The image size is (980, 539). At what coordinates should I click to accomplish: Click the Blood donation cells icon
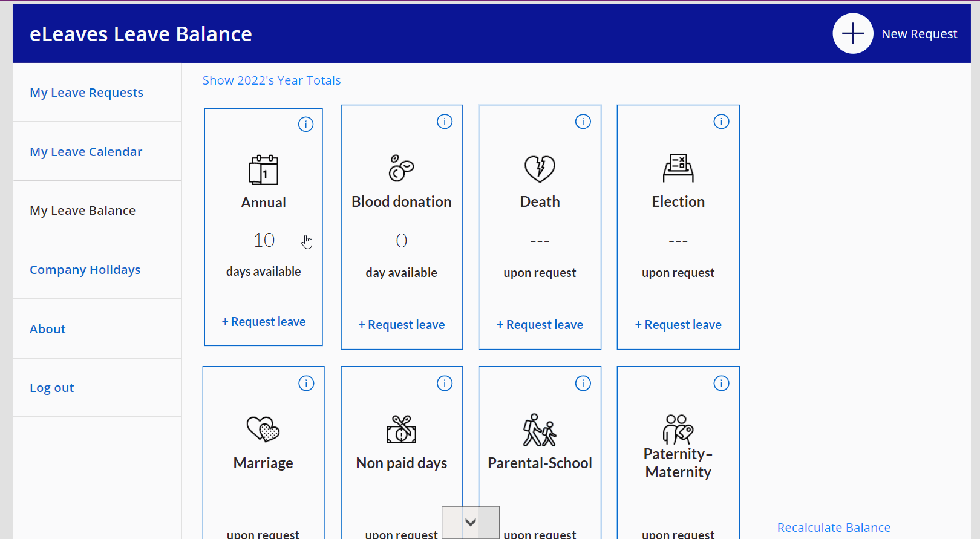(402, 168)
